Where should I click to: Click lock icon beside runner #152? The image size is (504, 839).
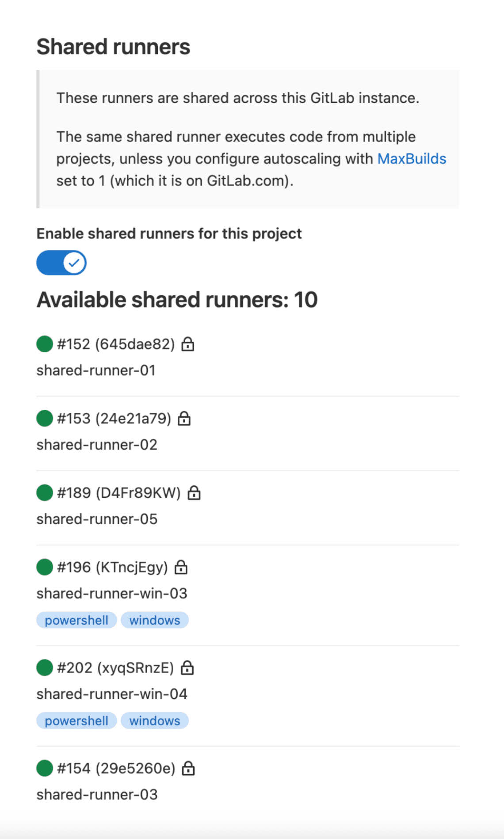coord(188,344)
